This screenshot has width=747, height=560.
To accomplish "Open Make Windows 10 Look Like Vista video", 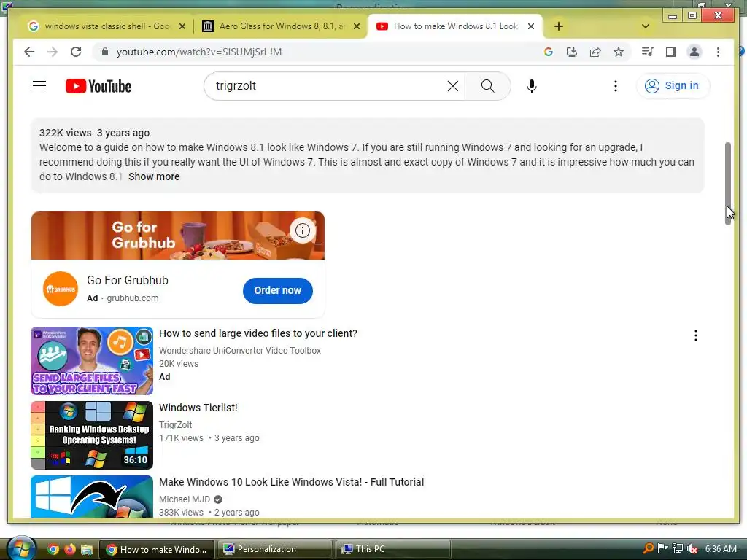I will [291, 482].
